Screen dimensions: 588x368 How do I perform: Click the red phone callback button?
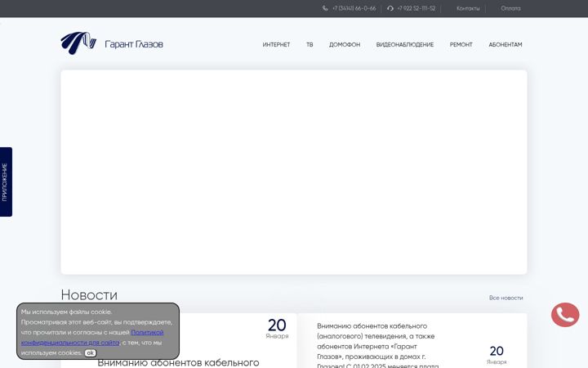[565, 315]
